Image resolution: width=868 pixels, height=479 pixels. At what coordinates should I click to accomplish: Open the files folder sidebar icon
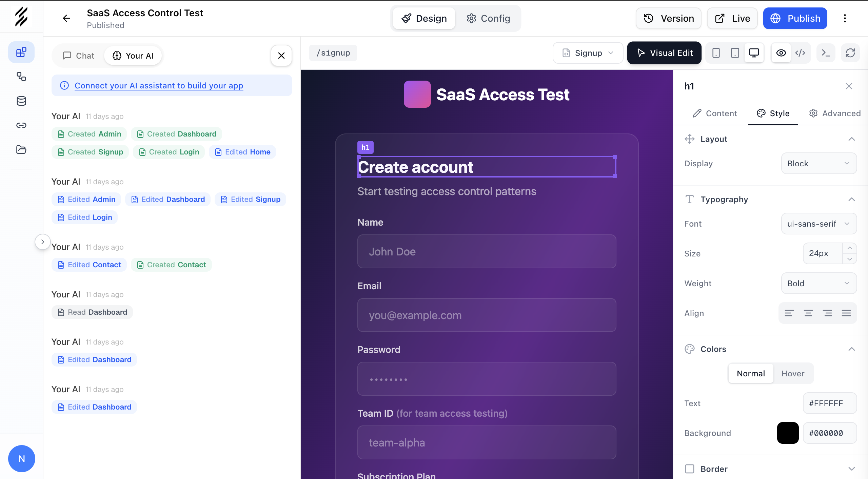[x=21, y=149]
